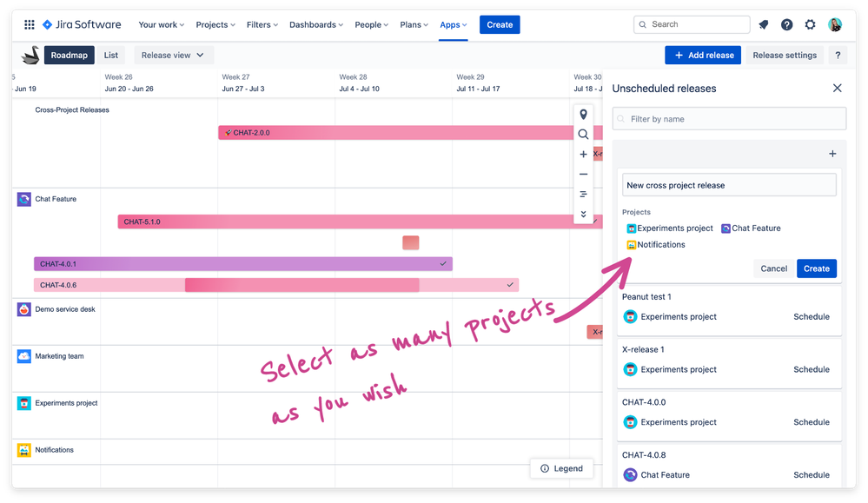This screenshot has height=503, width=868.
Task: Zoom in using the plus icon
Action: point(583,154)
